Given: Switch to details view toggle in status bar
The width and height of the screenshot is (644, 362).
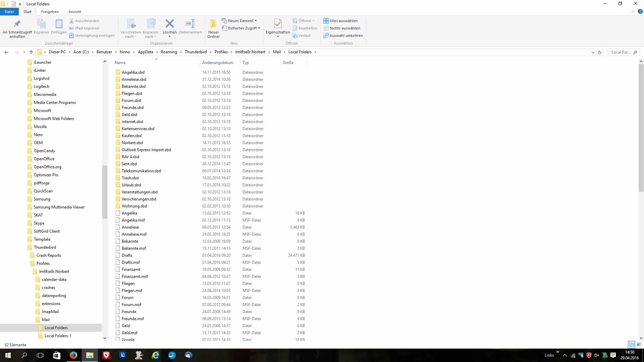Looking at the screenshot, I should tap(632, 345).
